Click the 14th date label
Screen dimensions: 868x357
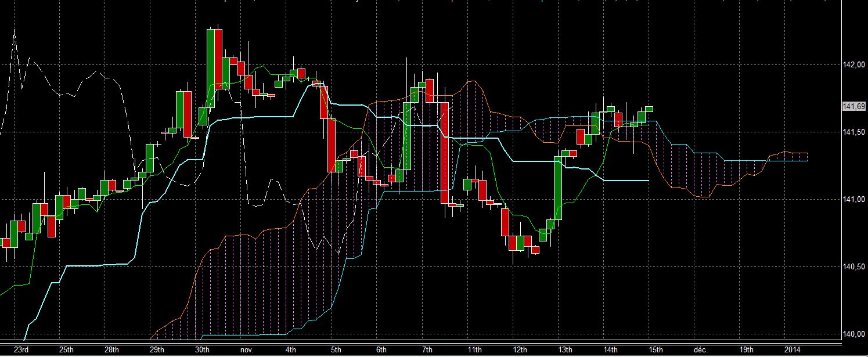tap(611, 349)
